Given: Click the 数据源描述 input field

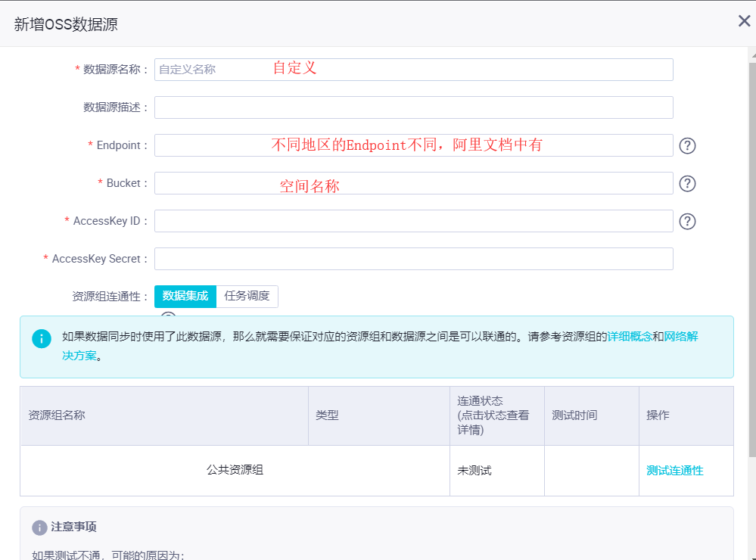Looking at the screenshot, I should (413, 107).
